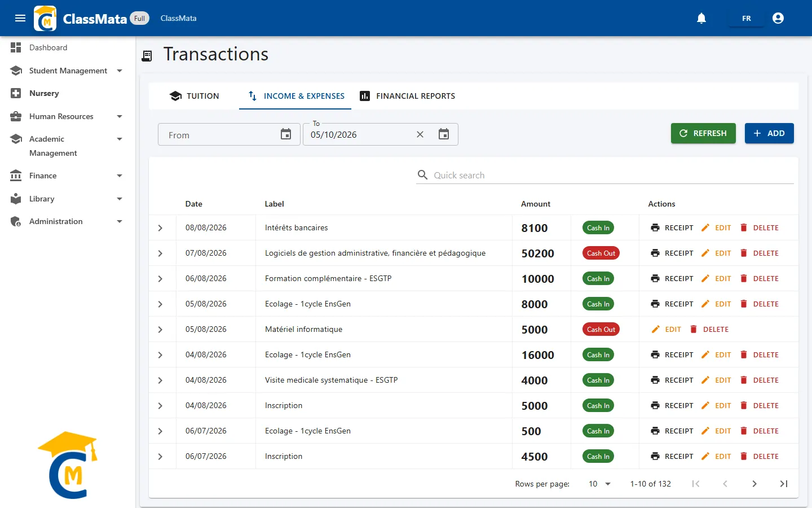Image resolution: width=812 pixels, height=508 pixels.
Task: Open the To date calendar picker
Action: (x=444, y=134)
